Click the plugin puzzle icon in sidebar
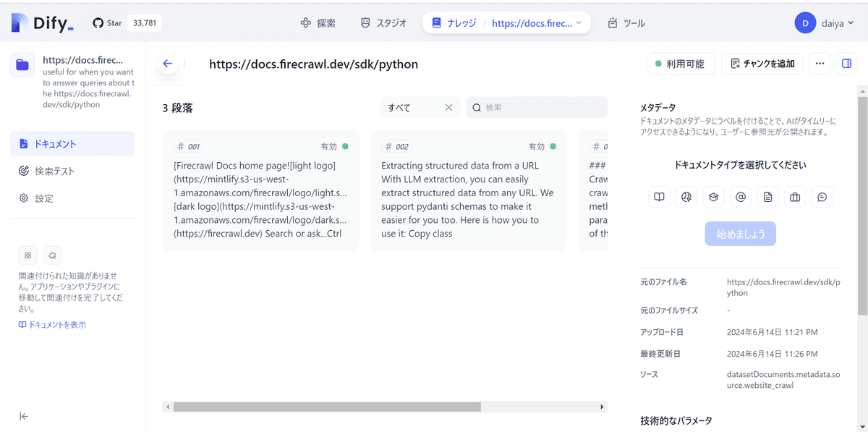868x432 pixels. click(x=52, y=255)
